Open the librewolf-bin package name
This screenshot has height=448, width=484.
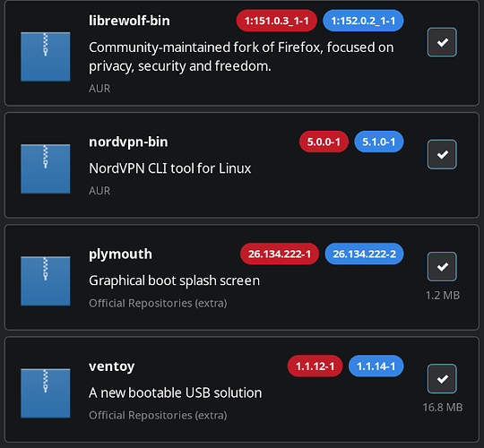click(x=129, y=21)
